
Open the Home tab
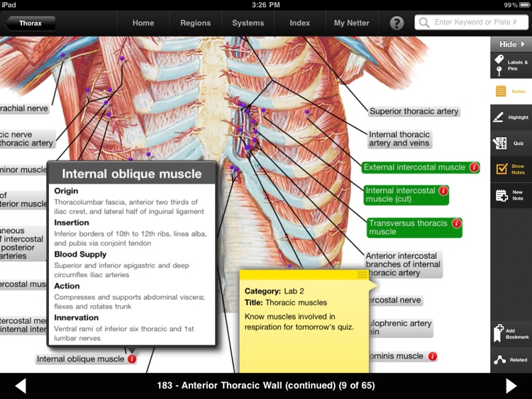[x=143, y=23]
